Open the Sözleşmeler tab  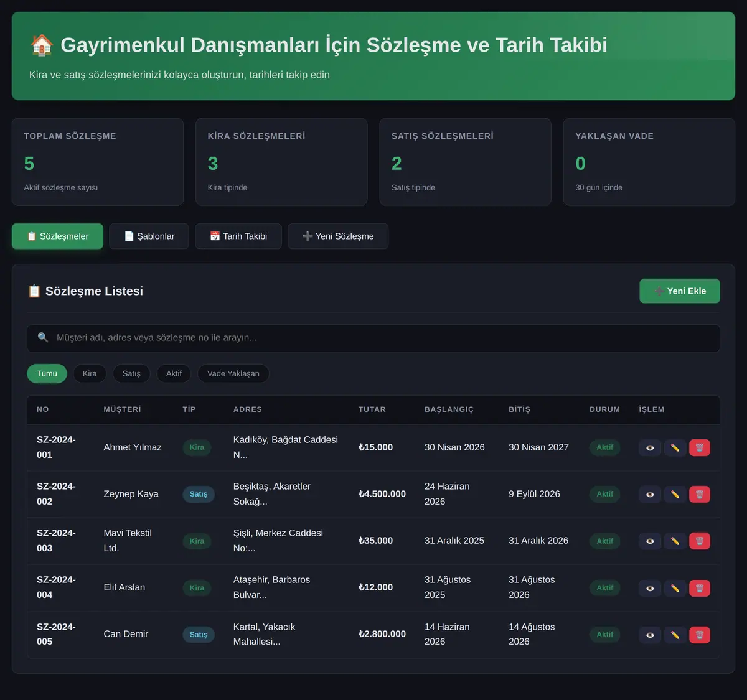57,236
